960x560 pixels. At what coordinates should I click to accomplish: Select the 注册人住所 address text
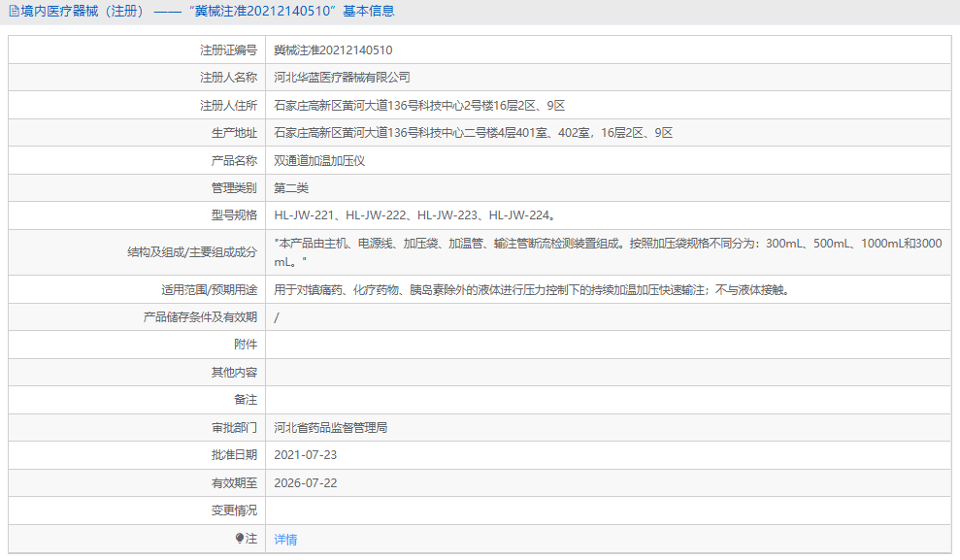coord(419,105)
